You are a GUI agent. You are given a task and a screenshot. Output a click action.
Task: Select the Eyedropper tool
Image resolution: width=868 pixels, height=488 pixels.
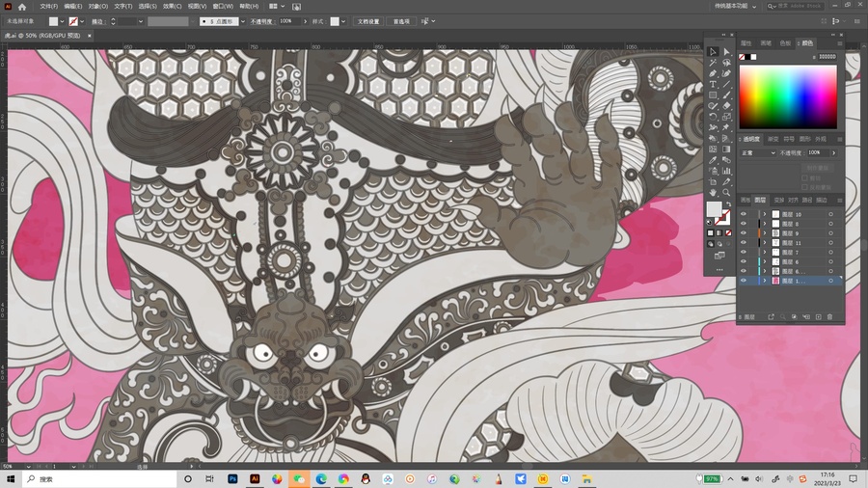point(713,160)
